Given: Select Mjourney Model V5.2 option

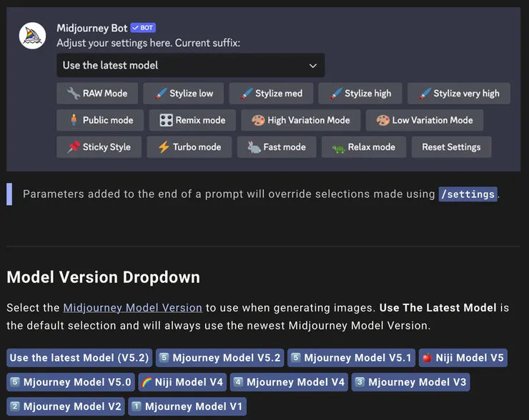Looking at the screenshot, I should [219, 358].
